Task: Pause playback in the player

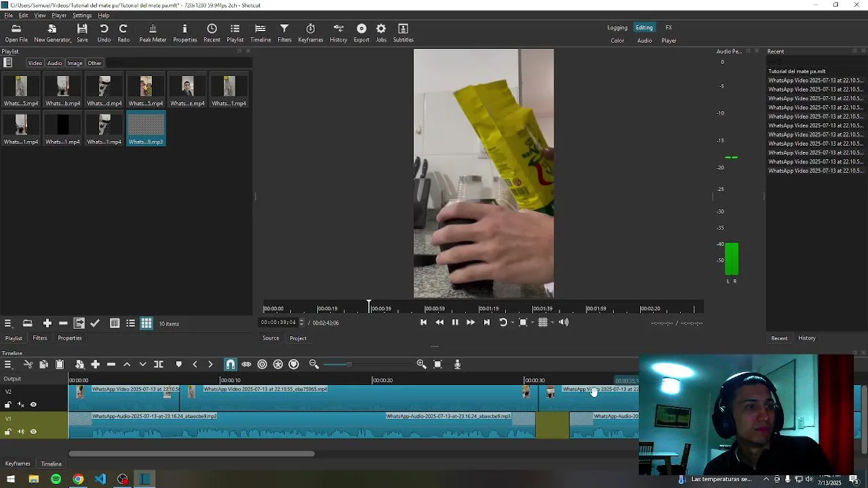Action: (x=455, y=323)
